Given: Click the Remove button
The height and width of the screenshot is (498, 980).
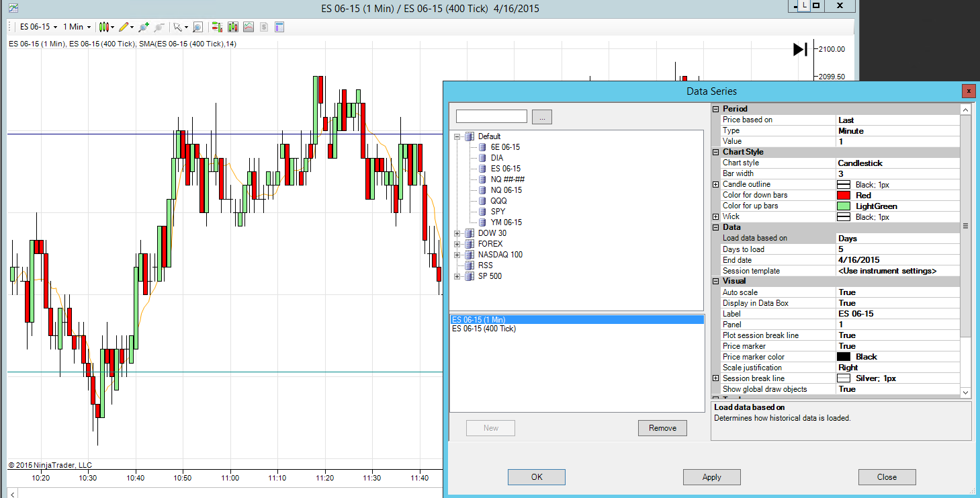Looking at the screenshot, I should tap(663, 428).
